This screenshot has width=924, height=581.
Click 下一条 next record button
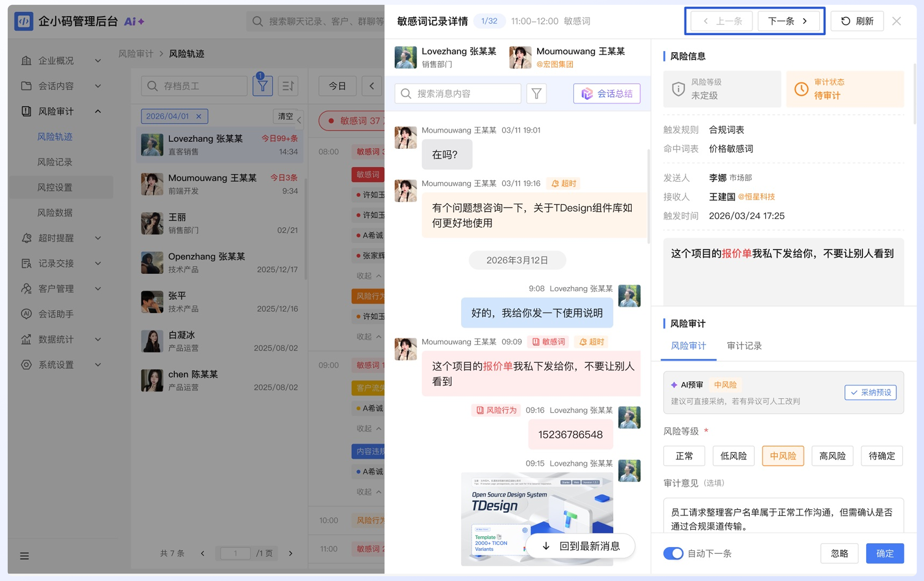[789, 21]
